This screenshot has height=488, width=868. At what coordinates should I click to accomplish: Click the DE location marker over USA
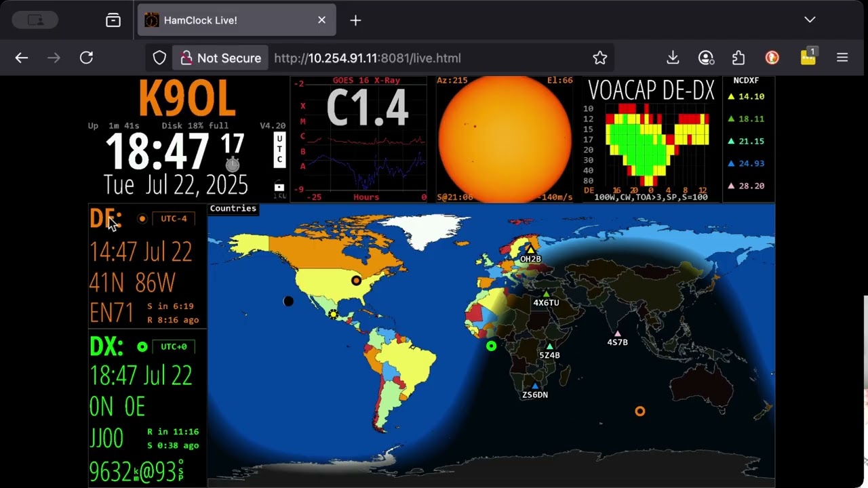pos(356,281)
